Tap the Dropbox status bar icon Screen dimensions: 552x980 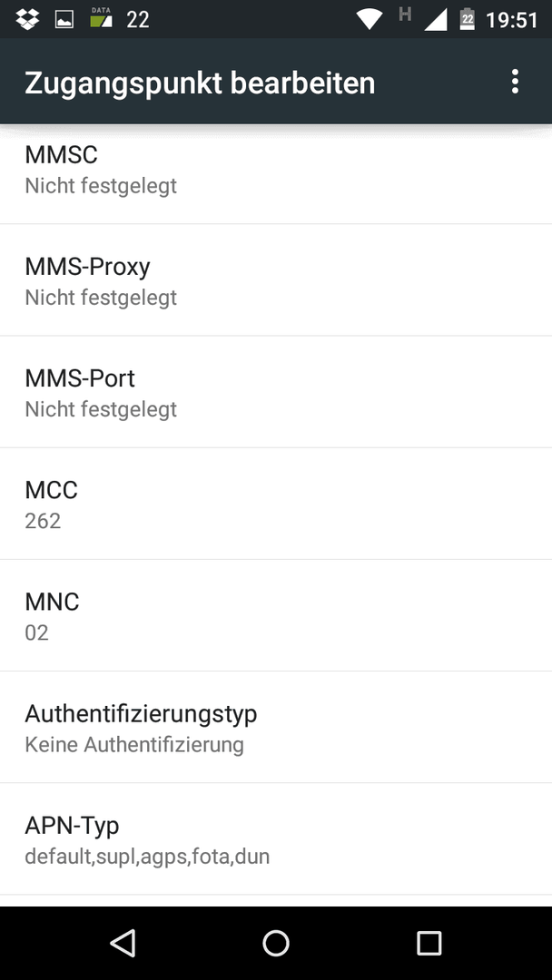(x=27, y=19)
